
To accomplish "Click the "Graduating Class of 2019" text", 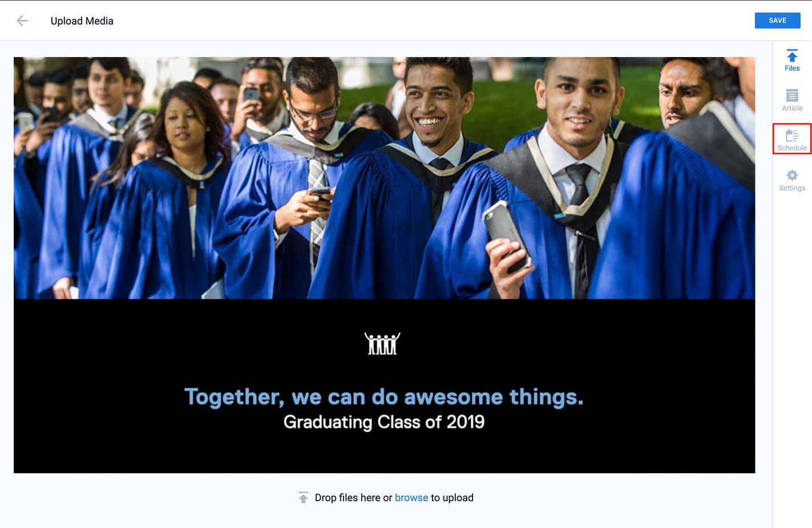I will pyautogui.click(x=384, y=422).
